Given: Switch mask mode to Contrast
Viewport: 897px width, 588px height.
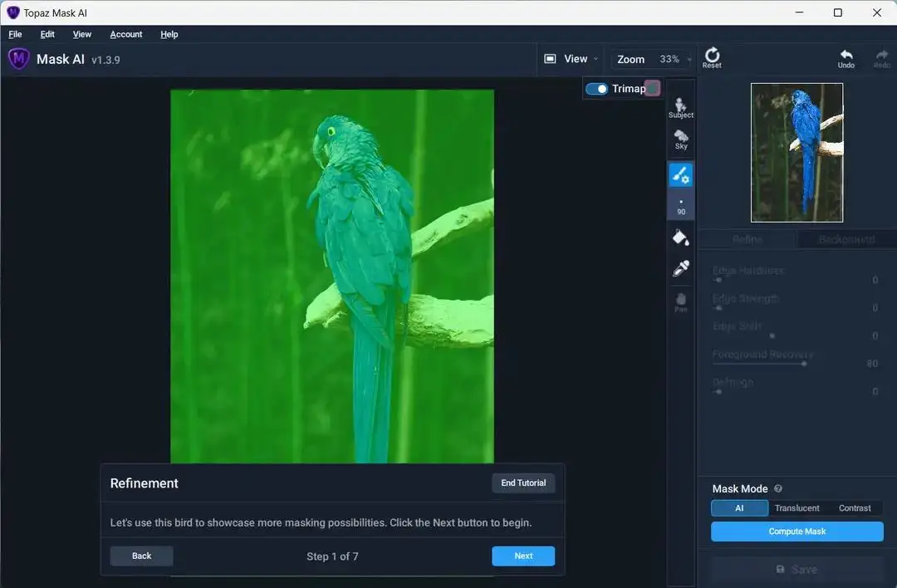Looking at the screenshot, I should pos(856,507).
